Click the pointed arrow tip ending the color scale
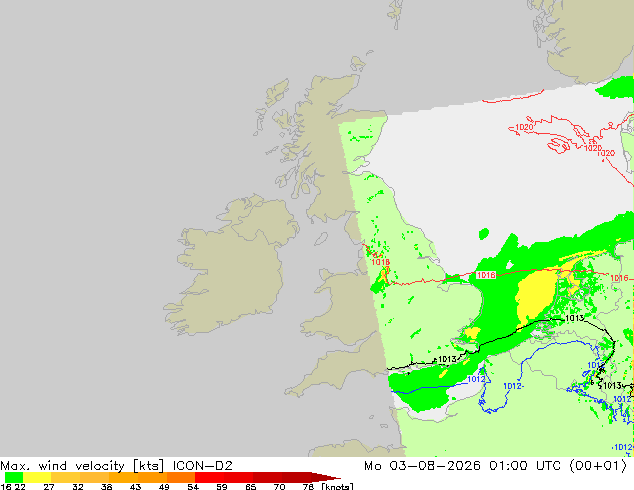The image size is (634, 490). tap(326, 477)
